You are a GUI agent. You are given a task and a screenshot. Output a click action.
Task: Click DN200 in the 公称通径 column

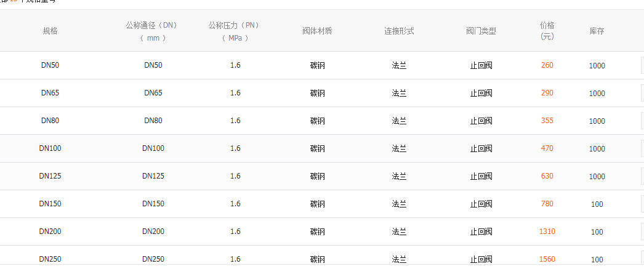point(153,232)
